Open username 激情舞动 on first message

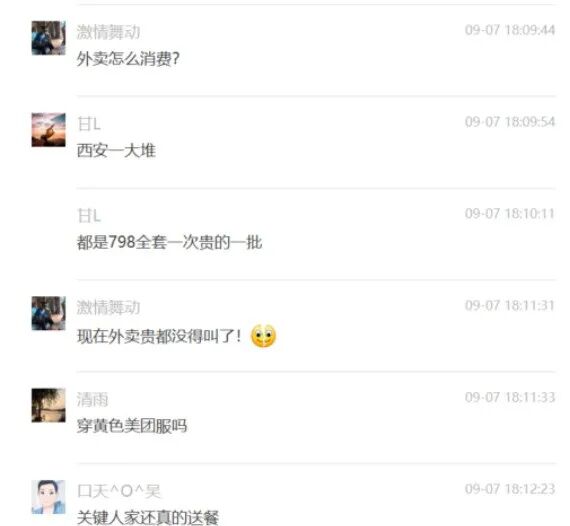(x=108, y=32)
